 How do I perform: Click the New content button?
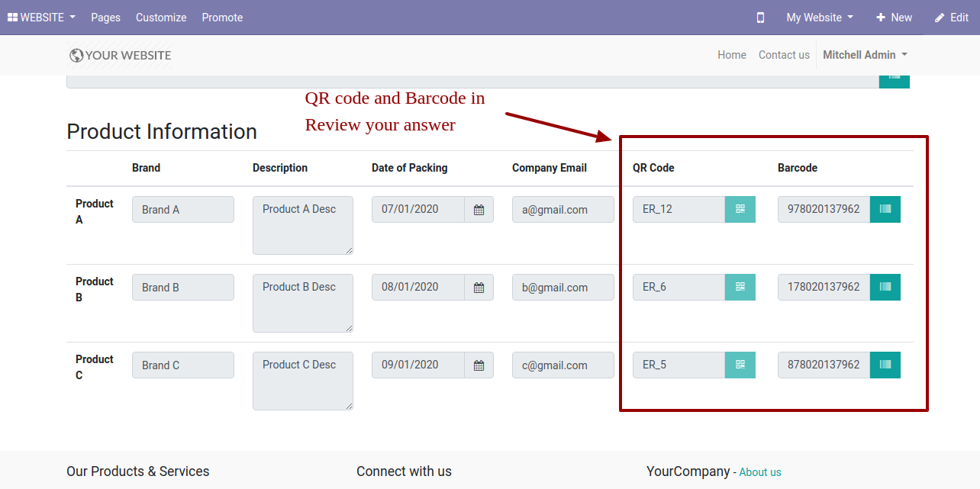[x=894, y=18]
